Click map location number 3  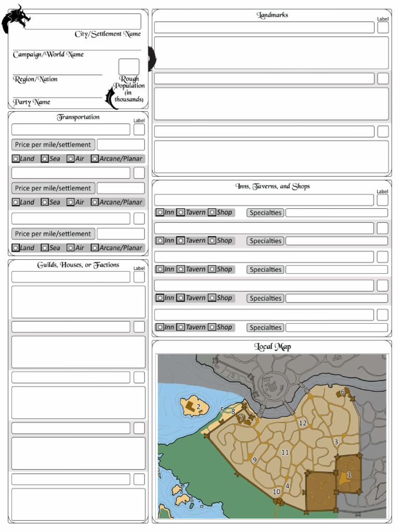click(x=336, y=442)
